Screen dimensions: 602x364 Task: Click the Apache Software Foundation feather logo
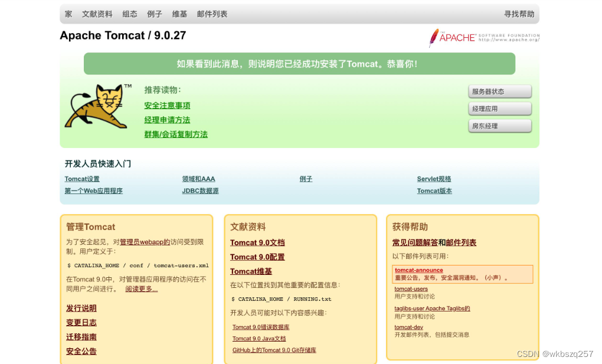[x=484, y=38]
